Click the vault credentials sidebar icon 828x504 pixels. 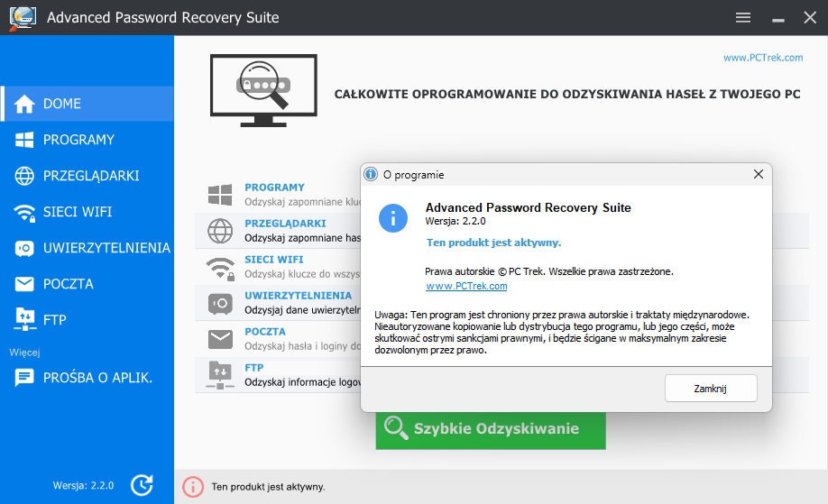[24, 249]
